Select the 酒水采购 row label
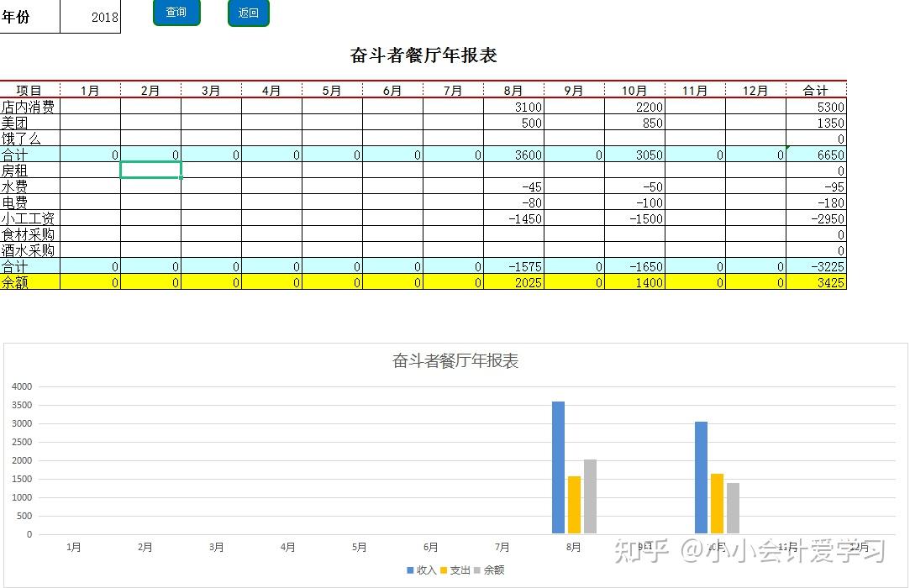This screenshot has height=588, width=910. [29, 250]
